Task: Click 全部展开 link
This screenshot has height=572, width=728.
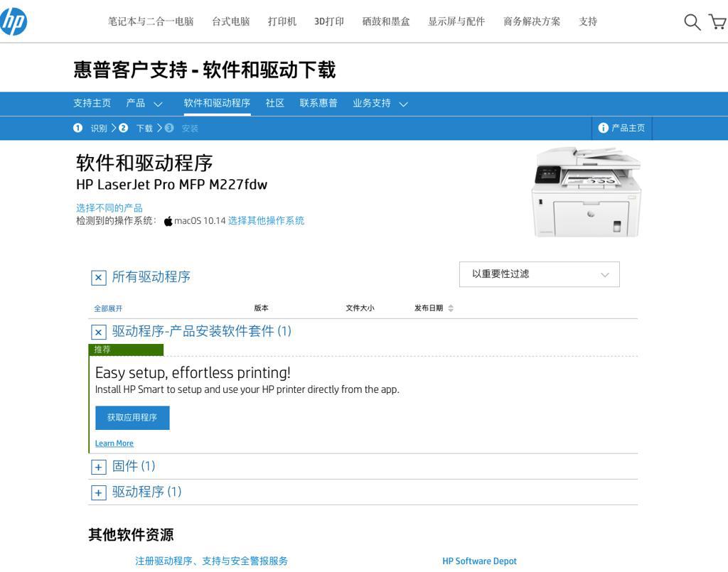Action: [108, 308]
